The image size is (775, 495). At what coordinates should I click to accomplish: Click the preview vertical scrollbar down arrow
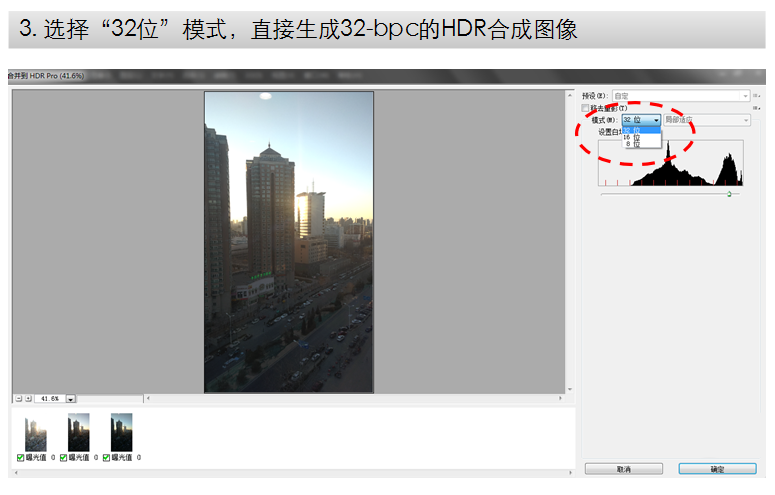click(x=570, y=390)
